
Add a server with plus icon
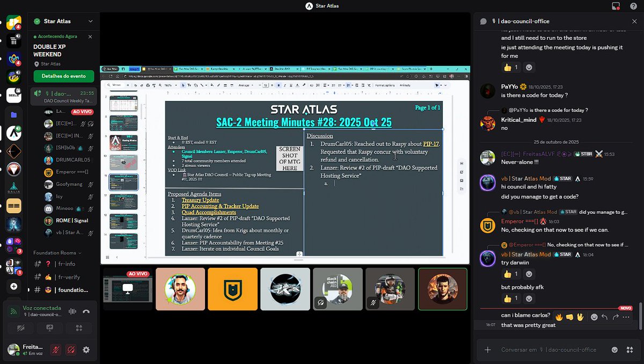tap(14, 287)
